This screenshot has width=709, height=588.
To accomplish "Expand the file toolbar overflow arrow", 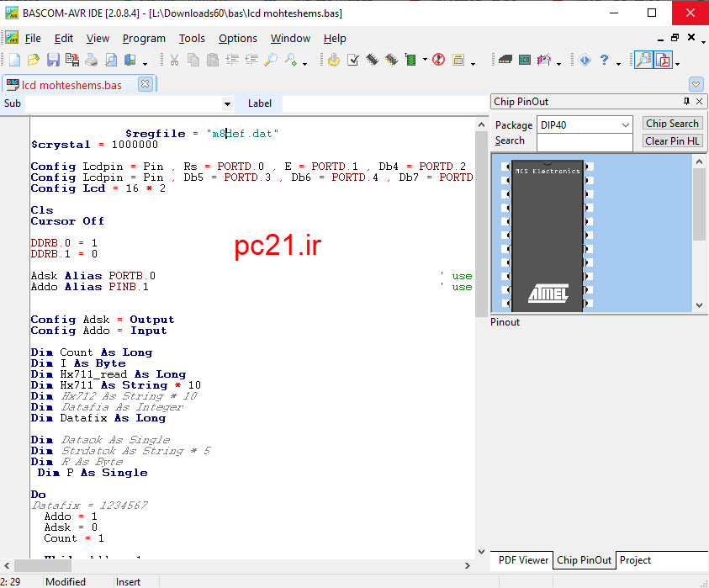I will point(146,64).
